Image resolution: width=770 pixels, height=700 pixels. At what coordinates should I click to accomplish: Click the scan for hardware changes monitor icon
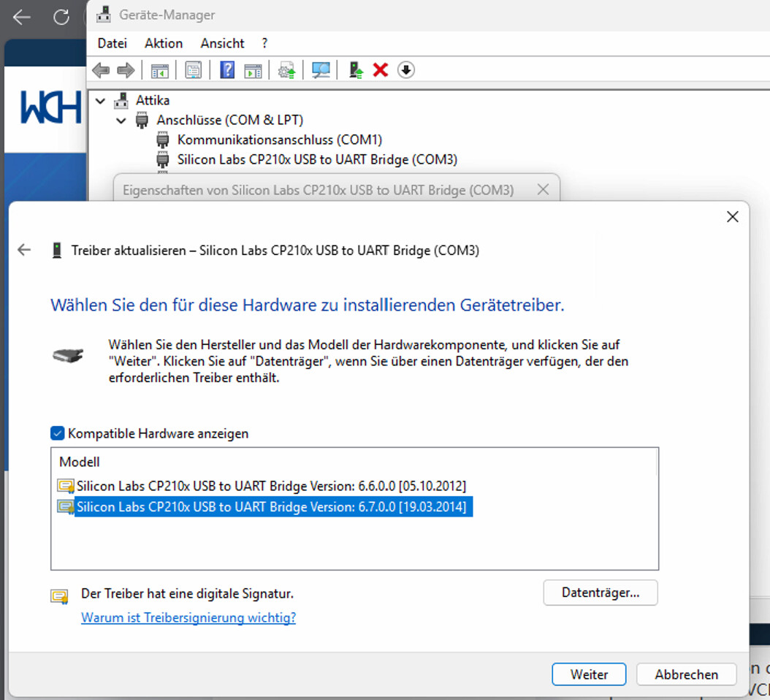[321, 70]
